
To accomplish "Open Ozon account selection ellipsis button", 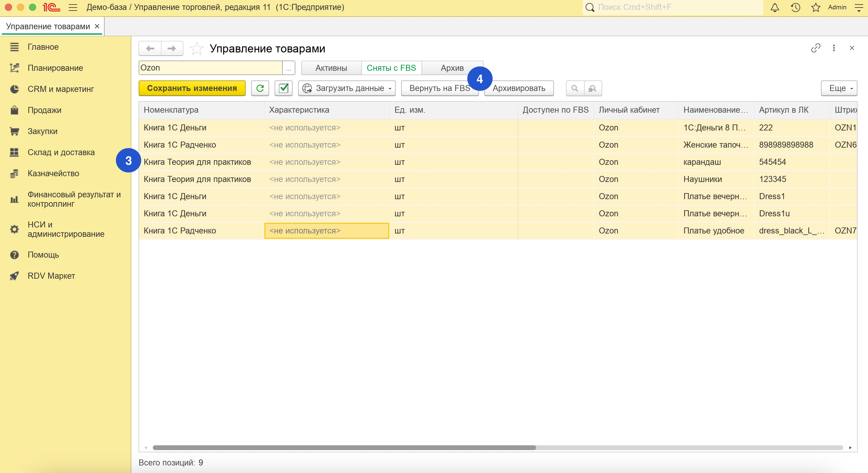I will (x=289, y=68).
